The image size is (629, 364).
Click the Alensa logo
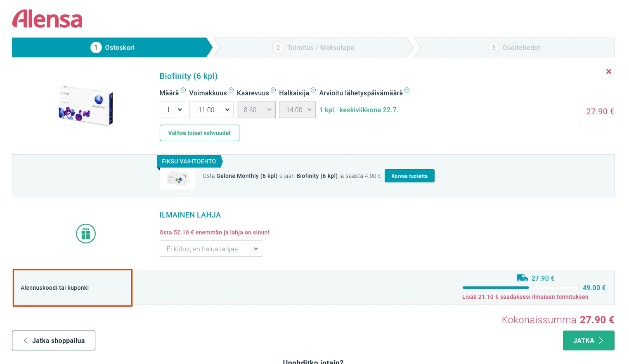[x=47, y=19]
